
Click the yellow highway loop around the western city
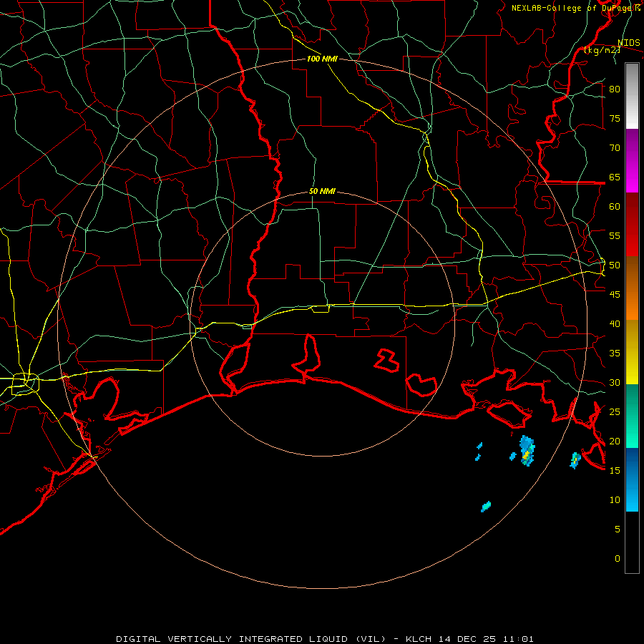[x=26, y=384]
